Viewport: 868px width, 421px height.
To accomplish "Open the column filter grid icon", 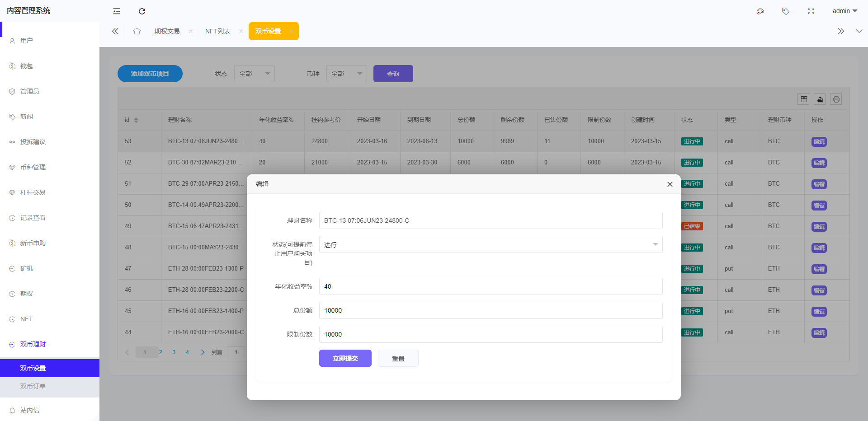I will 804,99.
